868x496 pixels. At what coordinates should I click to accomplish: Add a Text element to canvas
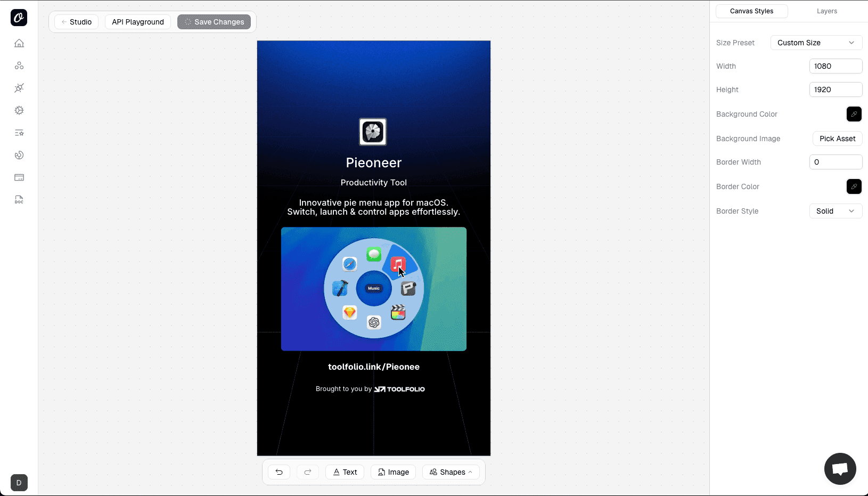[x=345, y=472]
